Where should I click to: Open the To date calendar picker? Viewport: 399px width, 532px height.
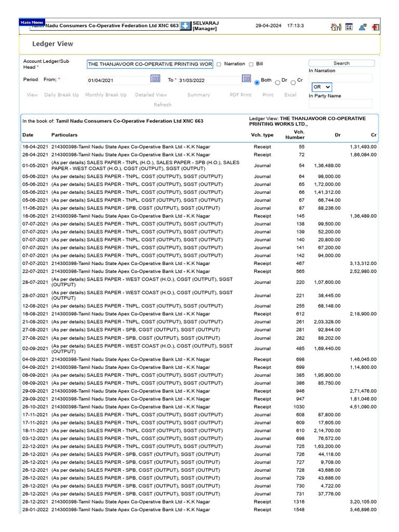pos(247,79)
